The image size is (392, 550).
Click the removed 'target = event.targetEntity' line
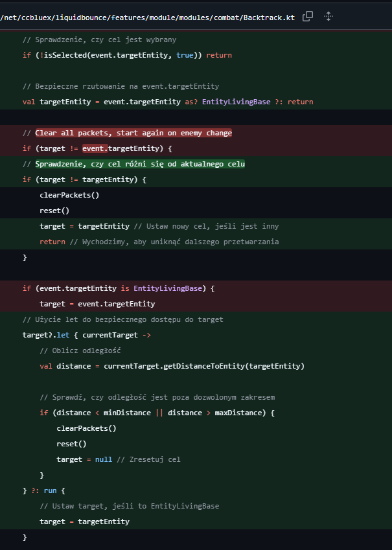click(x=97, y=304)
